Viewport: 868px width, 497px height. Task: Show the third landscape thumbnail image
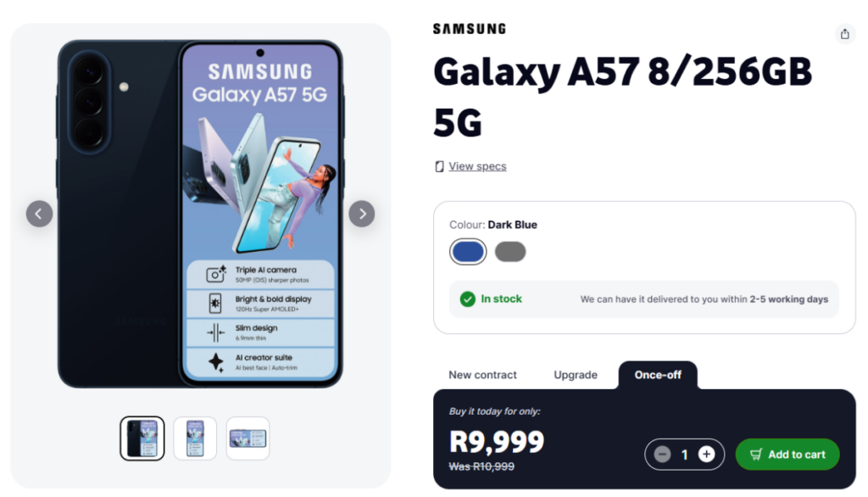248,438
